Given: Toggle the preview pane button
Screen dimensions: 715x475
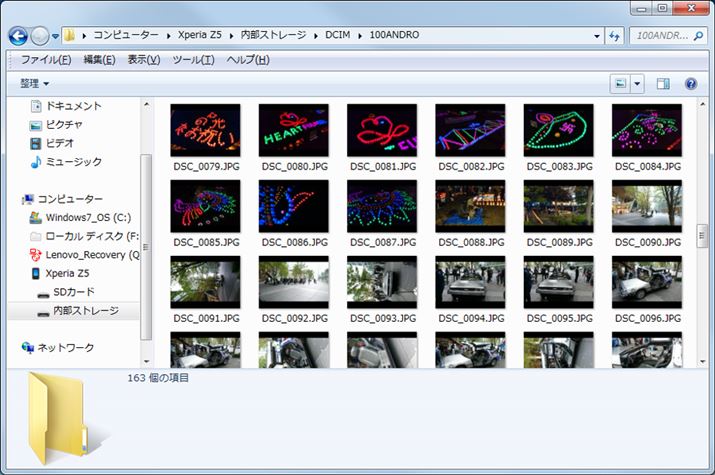Looking at the screenshot, I should [x=662, y=84].
